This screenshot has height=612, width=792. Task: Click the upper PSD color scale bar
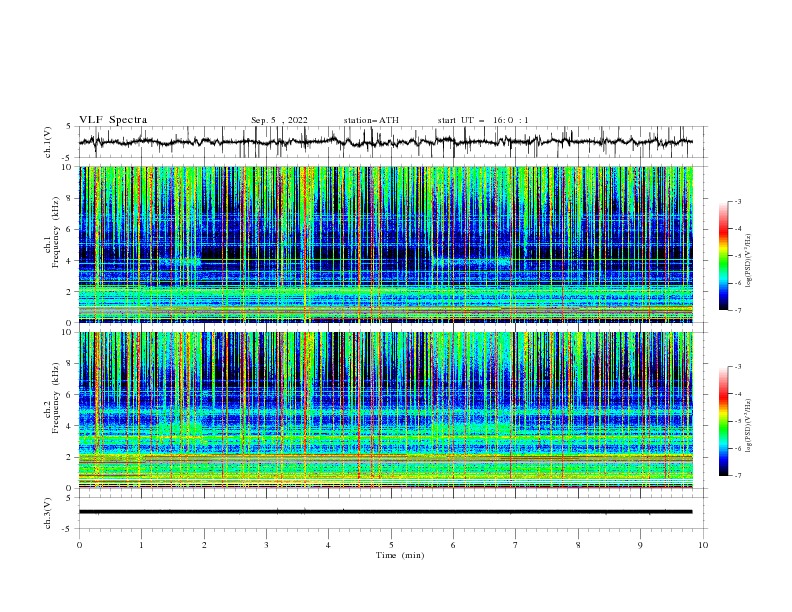pos(724,256)
